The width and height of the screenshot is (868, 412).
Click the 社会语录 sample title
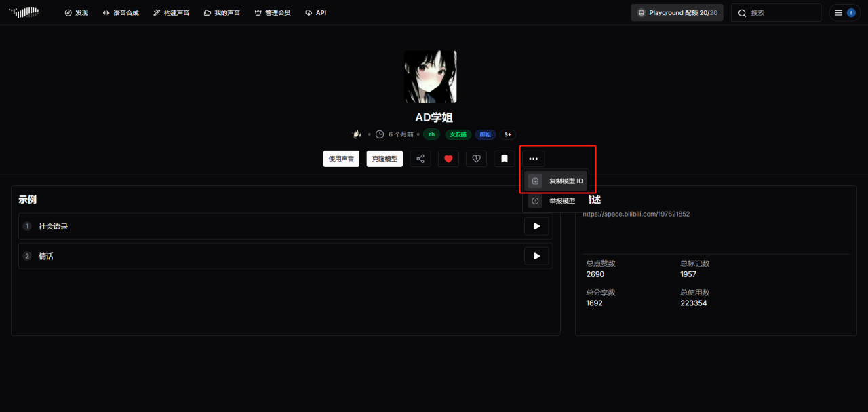click(x=53, y=226)
